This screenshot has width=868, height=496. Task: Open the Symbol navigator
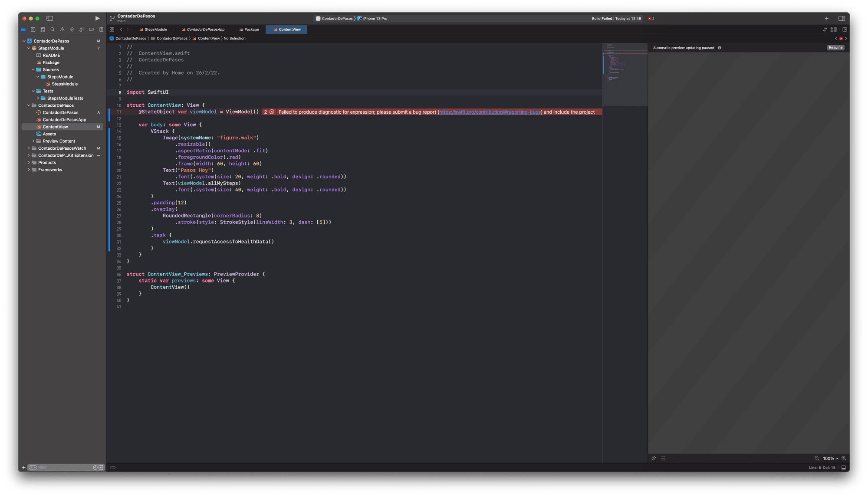43,30
